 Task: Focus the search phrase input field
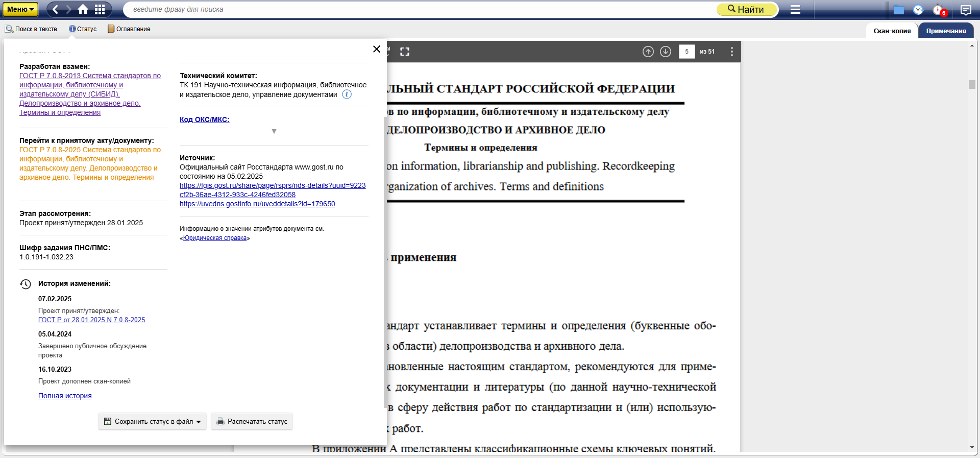pyautogui.click(x=419, y=9)
